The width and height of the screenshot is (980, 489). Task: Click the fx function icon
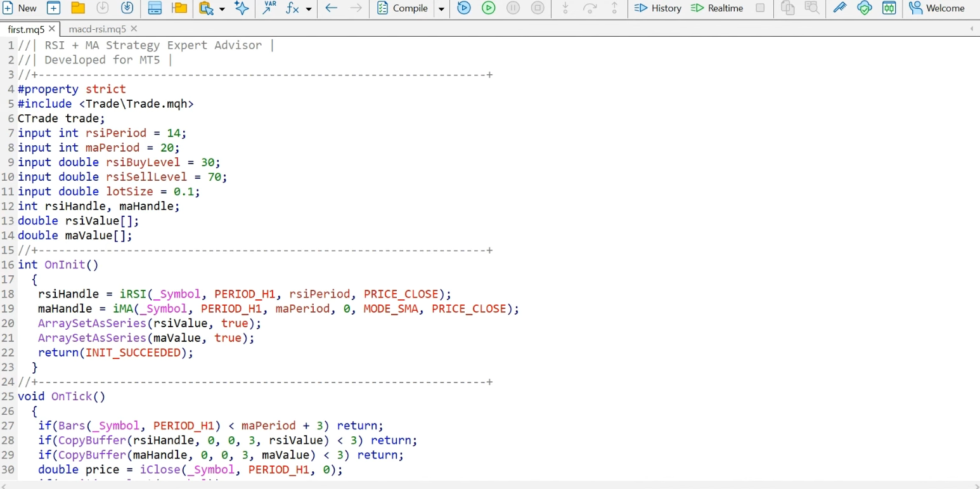[x=292, y=8]
